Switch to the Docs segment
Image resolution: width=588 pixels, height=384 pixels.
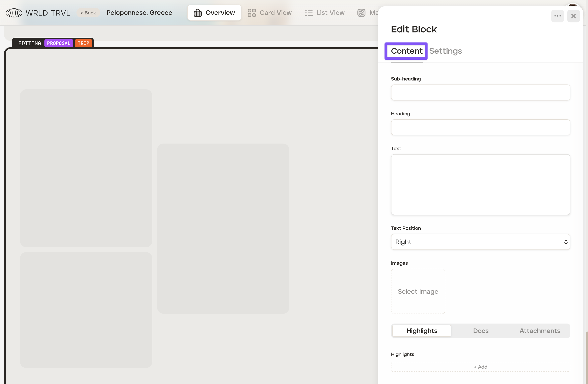click(481, 331)
